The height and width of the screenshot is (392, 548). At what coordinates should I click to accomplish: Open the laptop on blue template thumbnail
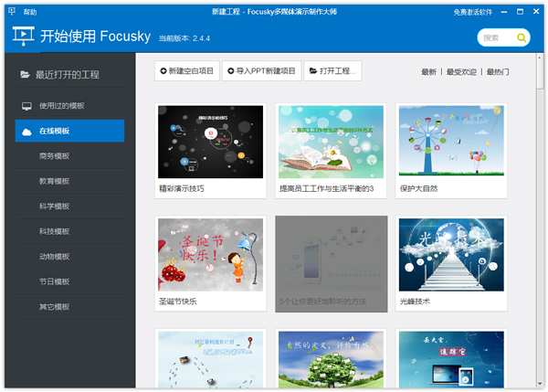451,359
